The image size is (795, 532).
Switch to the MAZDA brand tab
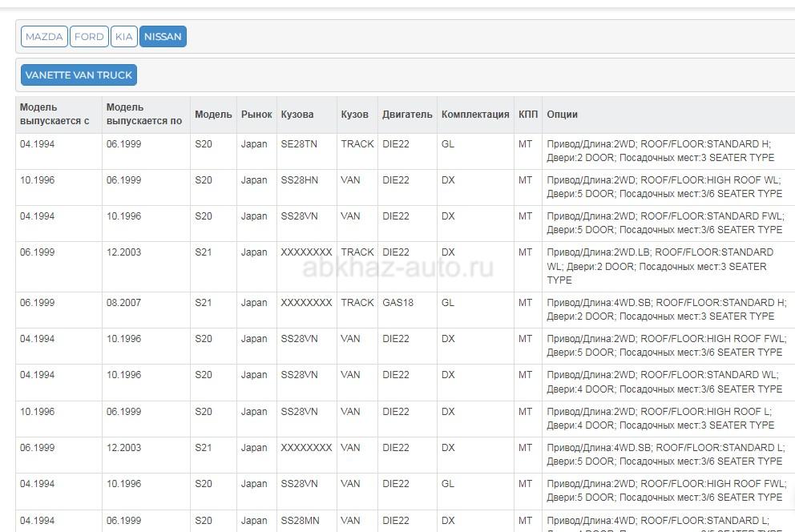tap(43, 37)
